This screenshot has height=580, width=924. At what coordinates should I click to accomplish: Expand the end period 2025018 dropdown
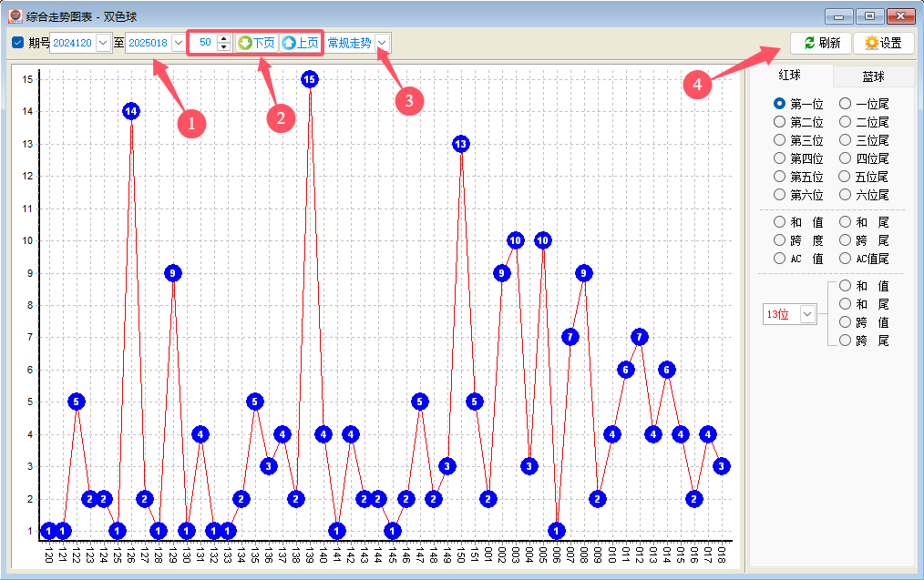(178, 43)
